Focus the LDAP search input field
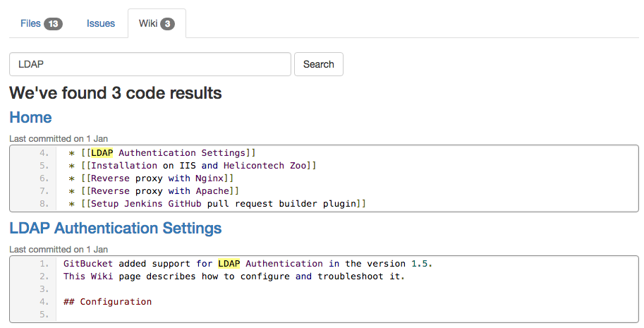Image resolution: width=644 pixels, height=328 pixels. 150,64
